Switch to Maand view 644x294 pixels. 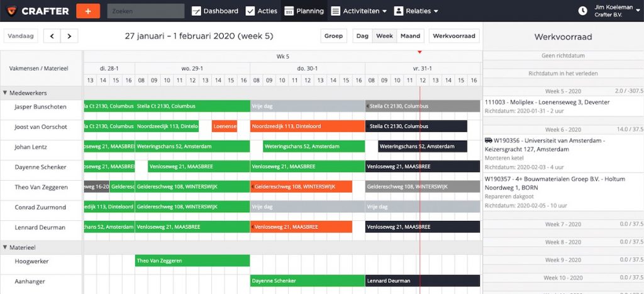click(410, 36)
